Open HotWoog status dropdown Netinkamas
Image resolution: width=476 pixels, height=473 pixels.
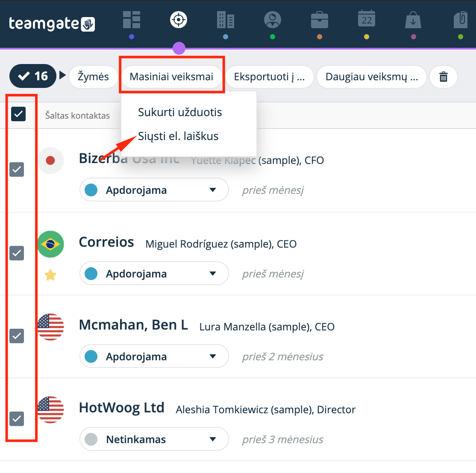(154, 439)
